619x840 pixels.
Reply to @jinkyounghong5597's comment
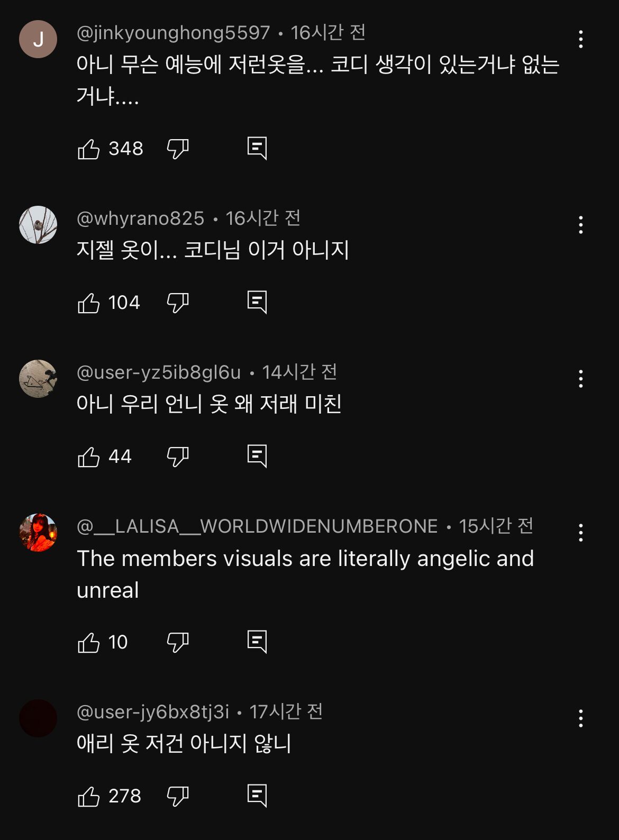(257, 149)
